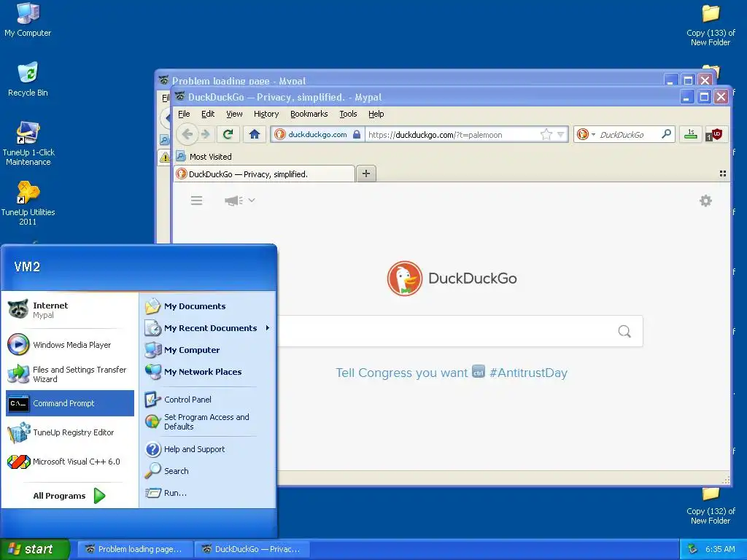Image resolution: width=747 pixels, height=560 pixels.
Task: Expand All Programs in Start menu
Action: (69, 496)
